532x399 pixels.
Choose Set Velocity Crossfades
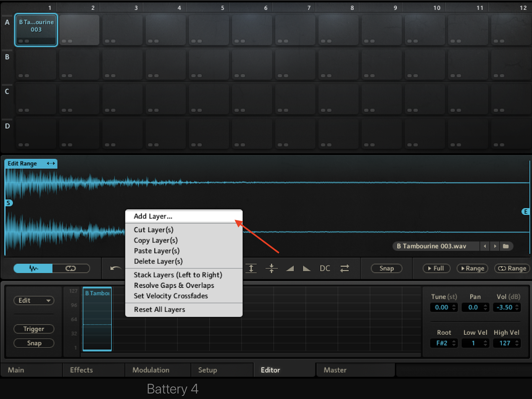click(x=184, y=296)
